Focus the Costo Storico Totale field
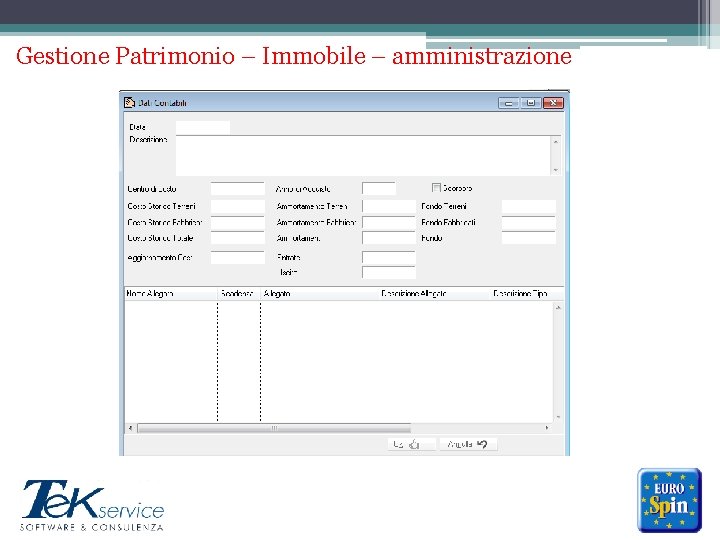The width and height of the screenshot is (720, 540). coord(238,238)
